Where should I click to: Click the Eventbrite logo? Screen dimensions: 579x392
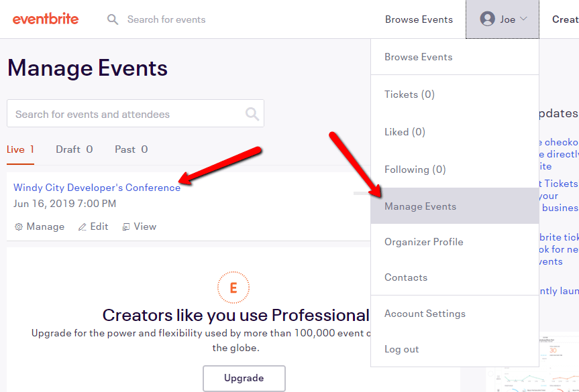[46, 19]
